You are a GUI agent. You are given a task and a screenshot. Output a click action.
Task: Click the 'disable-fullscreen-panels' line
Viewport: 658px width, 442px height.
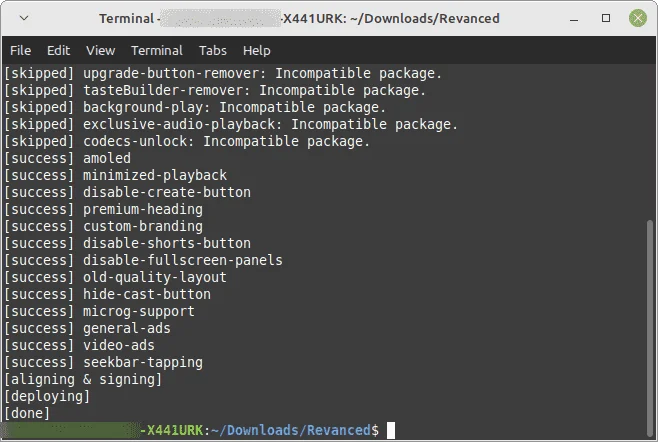(144, 260)
